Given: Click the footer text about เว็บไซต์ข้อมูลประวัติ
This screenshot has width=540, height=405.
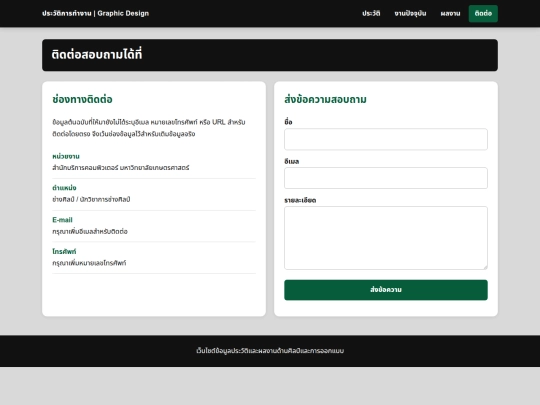Looking at the screenshot, I should click(x=270, y=351).
